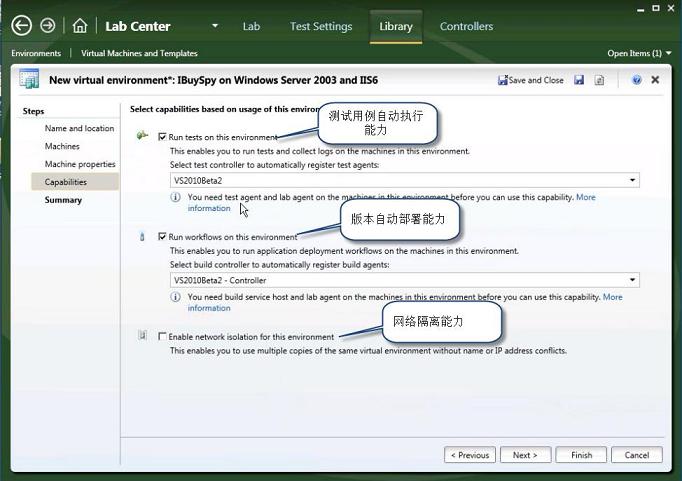Open More information link for build service
The height and width of the screenshot is (481, 682).
[x=612, y=297]
